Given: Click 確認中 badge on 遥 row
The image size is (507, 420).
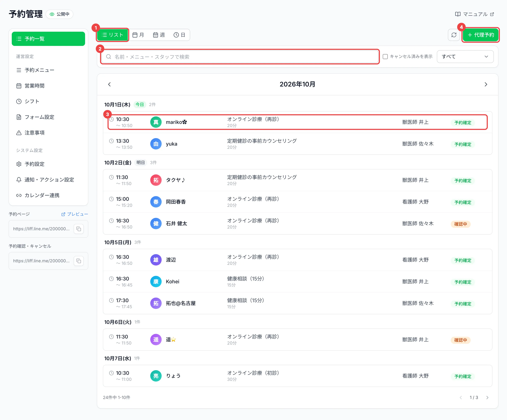Looking at the screenshot, I should click(x=460, y=340).
